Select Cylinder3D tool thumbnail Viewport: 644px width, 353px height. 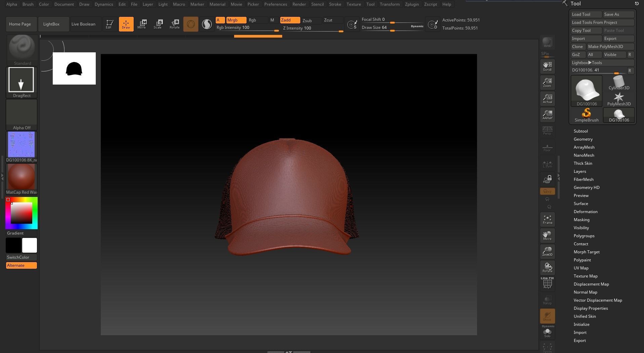(x=619, y=83)
